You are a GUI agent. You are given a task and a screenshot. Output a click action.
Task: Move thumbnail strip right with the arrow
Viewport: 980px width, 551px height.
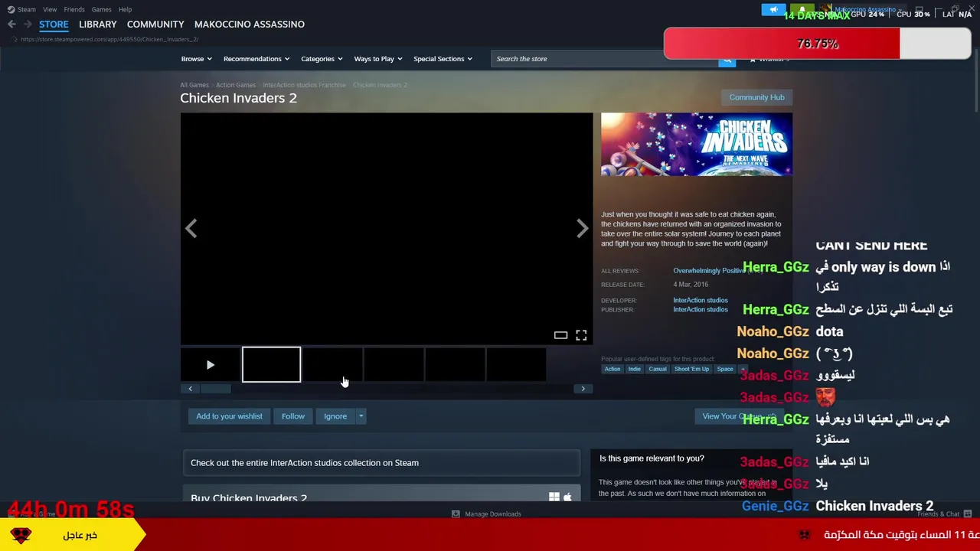(583, 389)
